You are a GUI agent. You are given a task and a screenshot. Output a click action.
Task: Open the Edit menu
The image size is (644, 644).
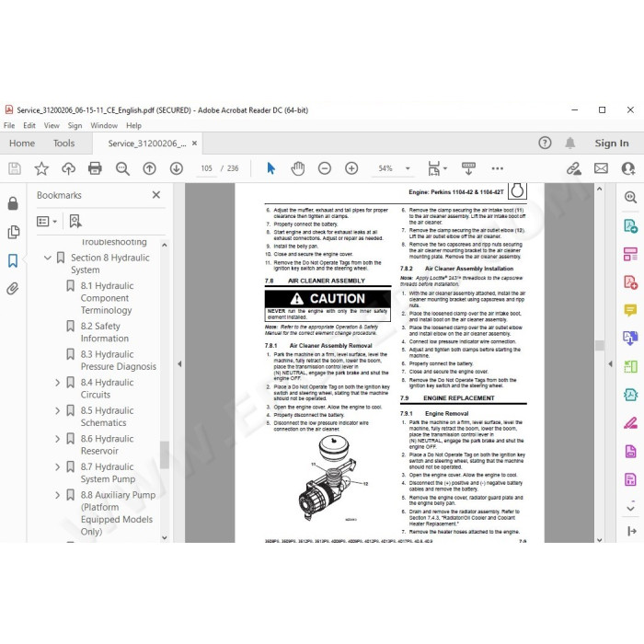click(x=29, y=125)
